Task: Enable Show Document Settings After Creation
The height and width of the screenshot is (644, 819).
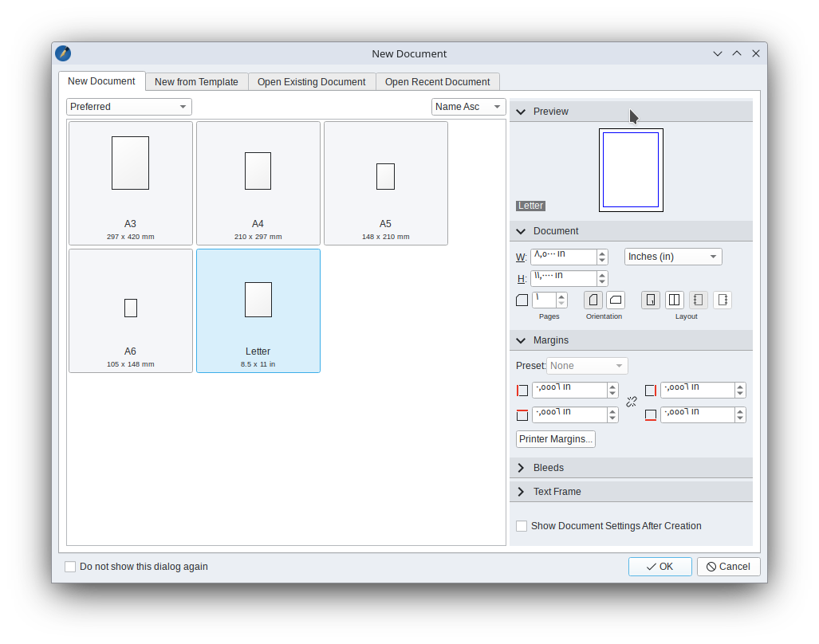Action: [x=522, y=526]
